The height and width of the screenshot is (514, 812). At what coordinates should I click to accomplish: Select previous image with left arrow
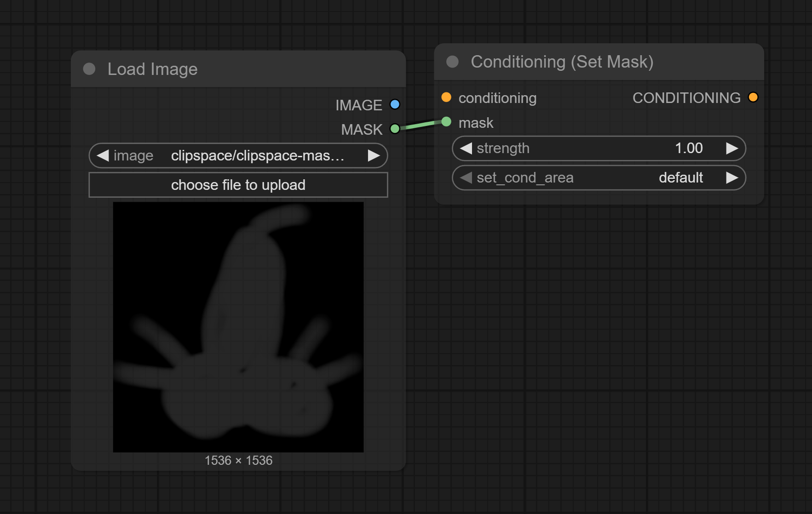103,155
